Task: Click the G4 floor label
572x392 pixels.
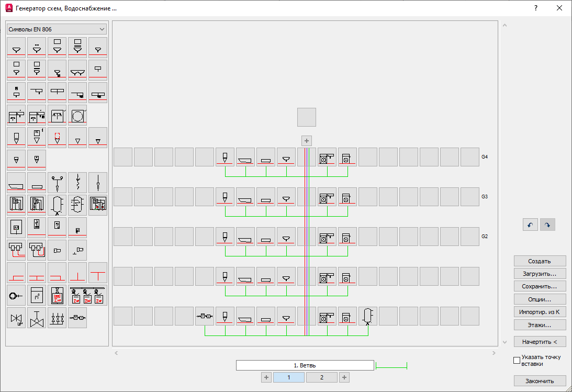Action: [485, 157]
